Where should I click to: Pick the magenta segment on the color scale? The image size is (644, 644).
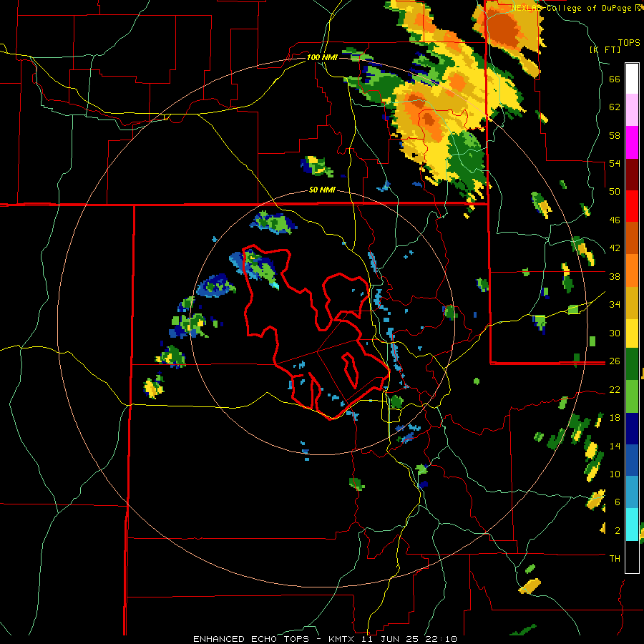[632, 142]
